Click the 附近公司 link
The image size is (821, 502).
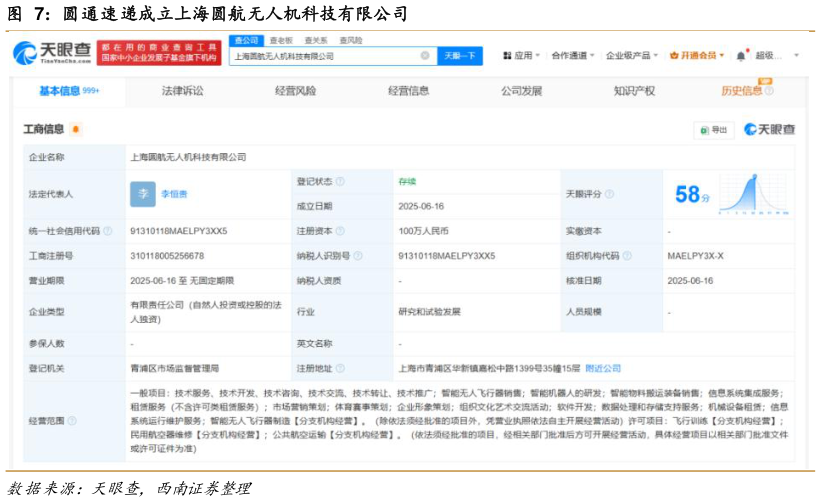coord(603,369)
